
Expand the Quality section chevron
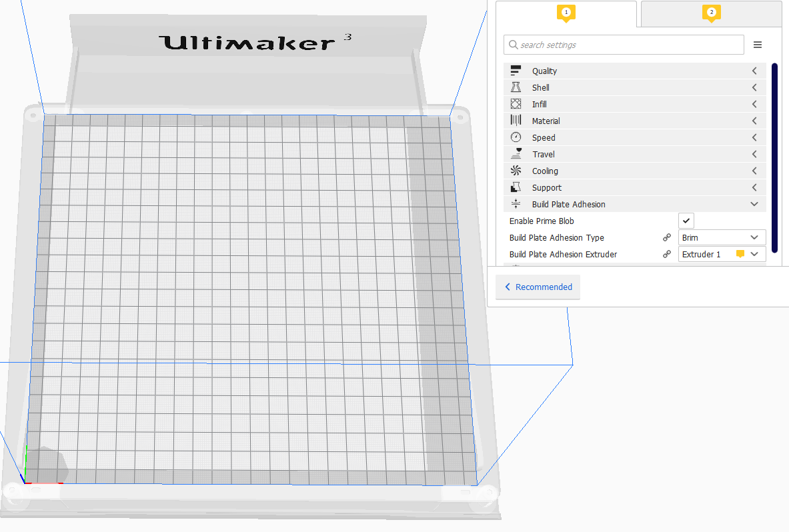click(754, 71)
